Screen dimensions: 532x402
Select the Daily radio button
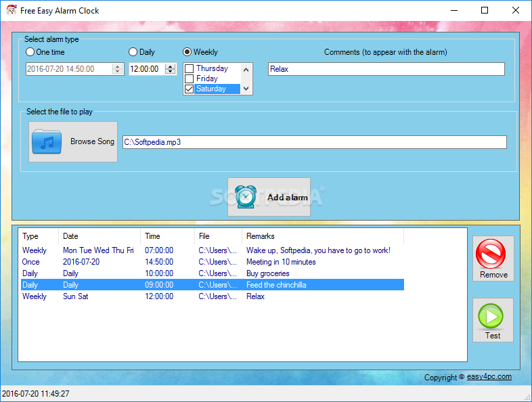[x=133, y=52]
